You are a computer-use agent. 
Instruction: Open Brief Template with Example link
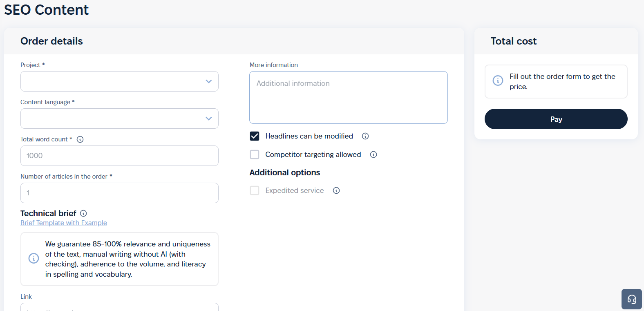pos(64,223)
